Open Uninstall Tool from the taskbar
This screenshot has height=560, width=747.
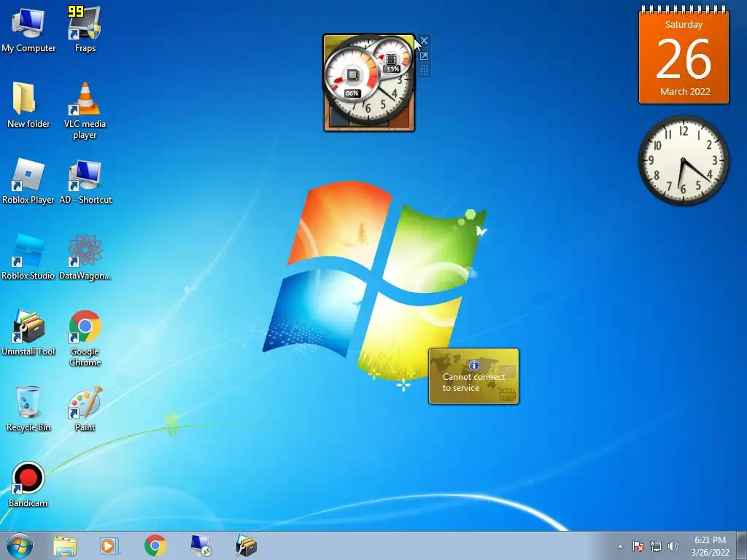(x=247, y=545)
